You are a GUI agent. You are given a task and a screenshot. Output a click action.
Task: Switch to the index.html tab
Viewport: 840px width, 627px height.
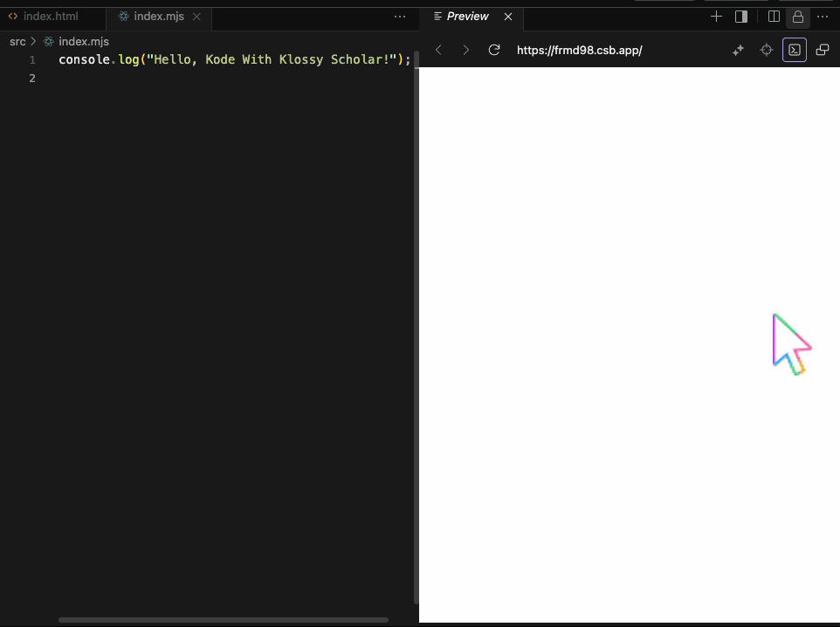[51, 17]
